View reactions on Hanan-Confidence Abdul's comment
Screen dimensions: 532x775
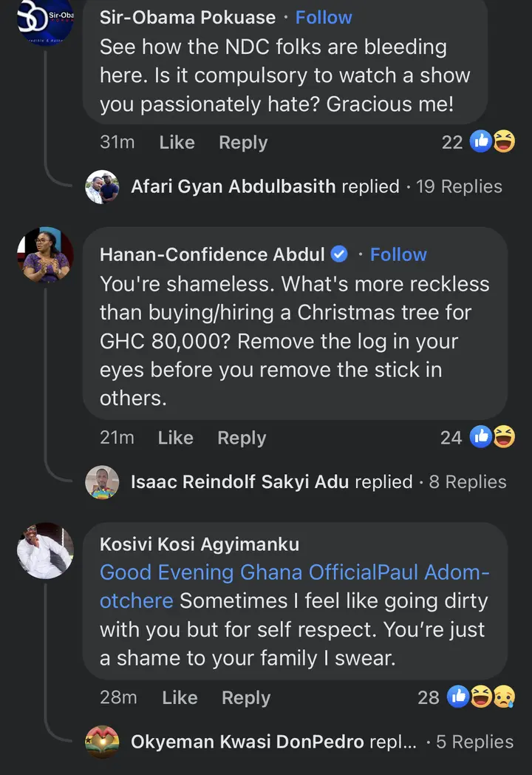pyautogui.click(x=491, y=438)
